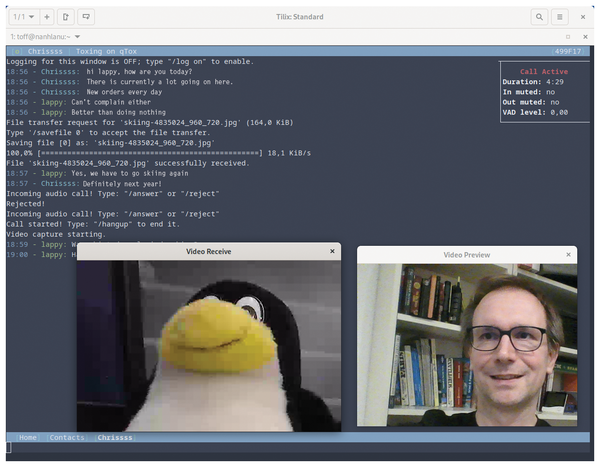600x467 pixels.
Task: Click message 'hi lappy, how are you today?'
Action: coord(139,72)
